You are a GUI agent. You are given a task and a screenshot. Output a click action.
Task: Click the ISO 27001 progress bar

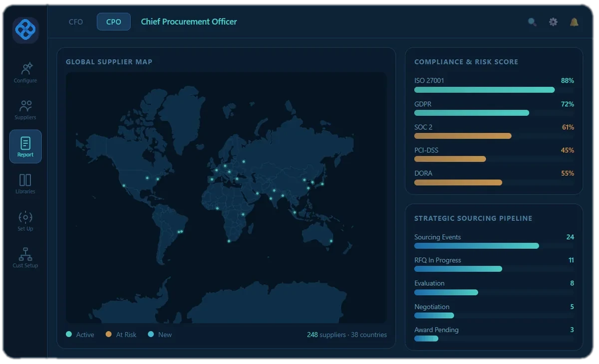(x=494, y=90)
